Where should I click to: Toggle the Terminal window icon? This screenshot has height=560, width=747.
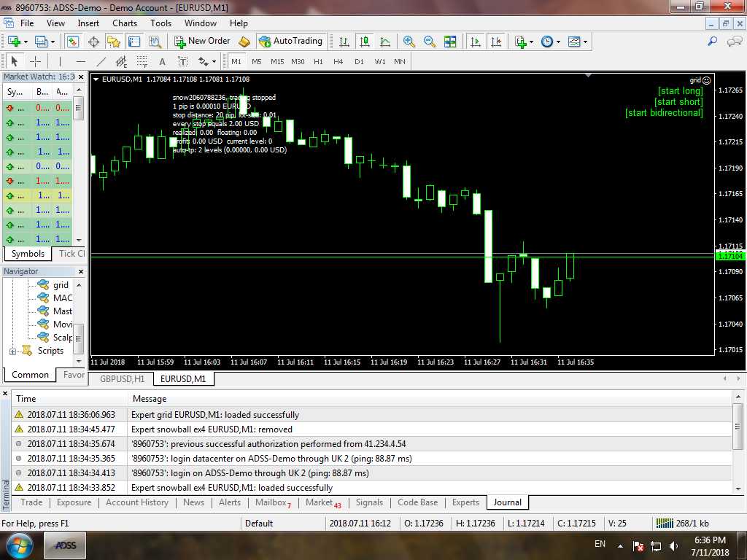[x=134, y=42]
